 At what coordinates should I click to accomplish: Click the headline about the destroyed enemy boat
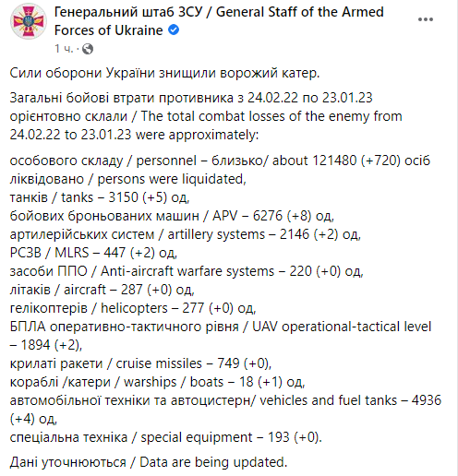coord(164,73)
